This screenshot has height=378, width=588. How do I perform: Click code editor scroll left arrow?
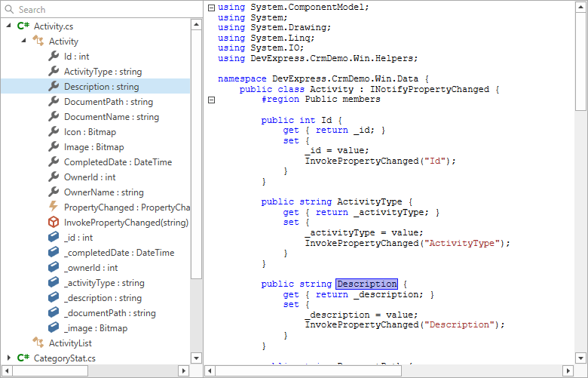click(210, 371)
